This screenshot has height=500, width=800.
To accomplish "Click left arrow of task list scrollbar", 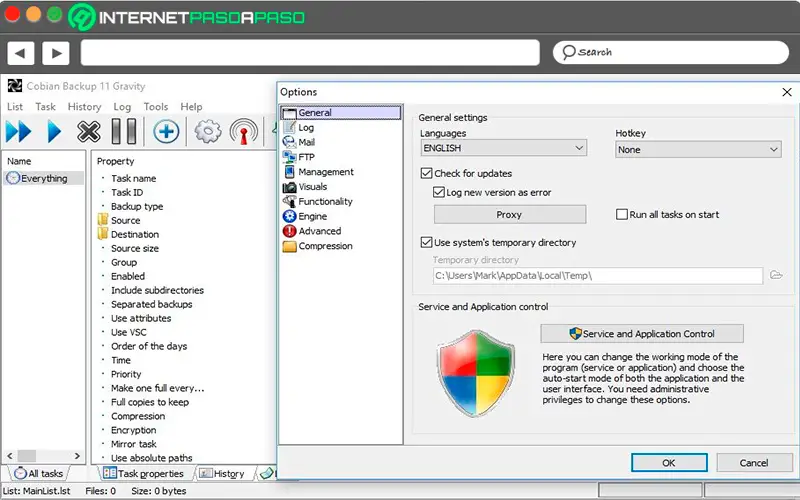I will click(10, 456).
